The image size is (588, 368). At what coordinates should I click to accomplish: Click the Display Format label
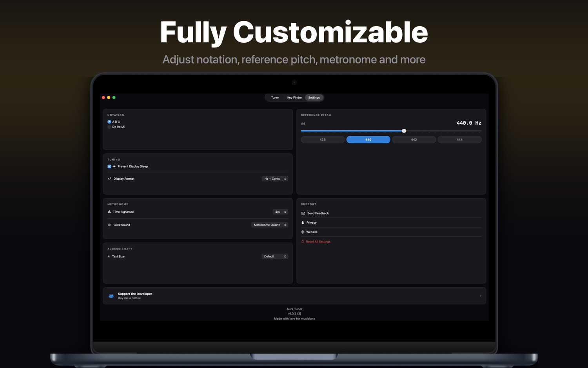click(x=124, y=179)
